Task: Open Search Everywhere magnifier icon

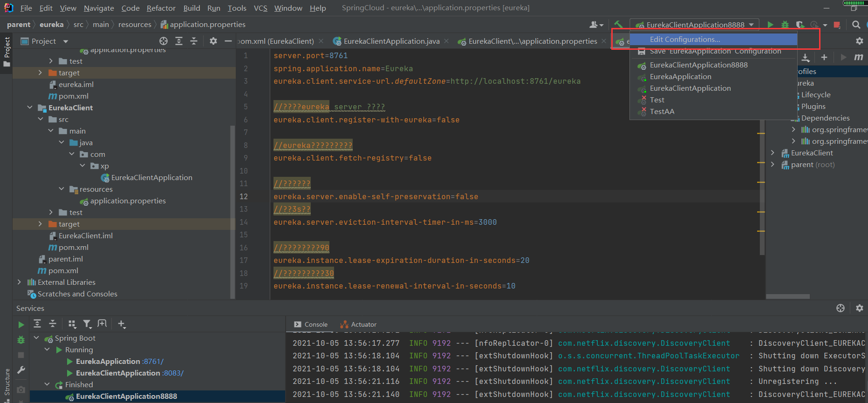Action: (x=856, y=25)
